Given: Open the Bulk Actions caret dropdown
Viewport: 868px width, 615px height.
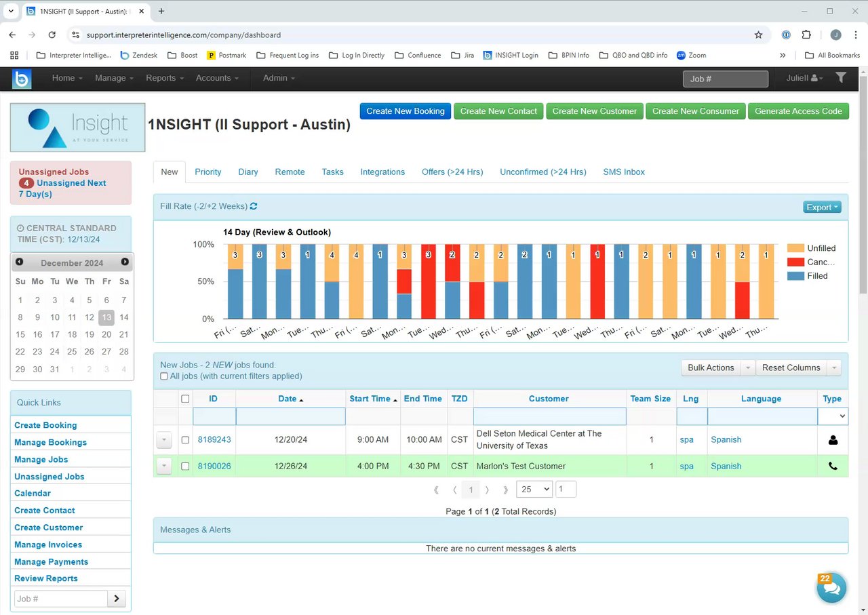Looking at the screenshot, I should point(747,368).
